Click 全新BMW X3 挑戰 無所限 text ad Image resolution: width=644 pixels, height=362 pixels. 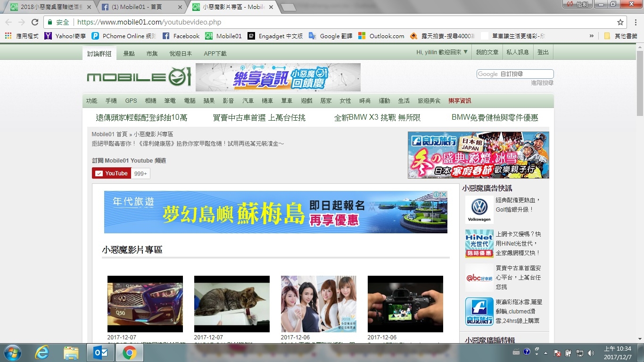377,118
